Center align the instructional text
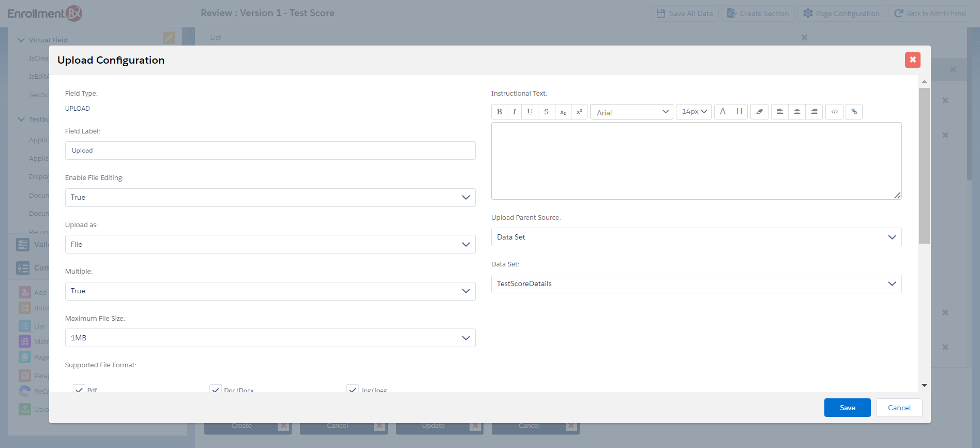 tap(797, 112)
